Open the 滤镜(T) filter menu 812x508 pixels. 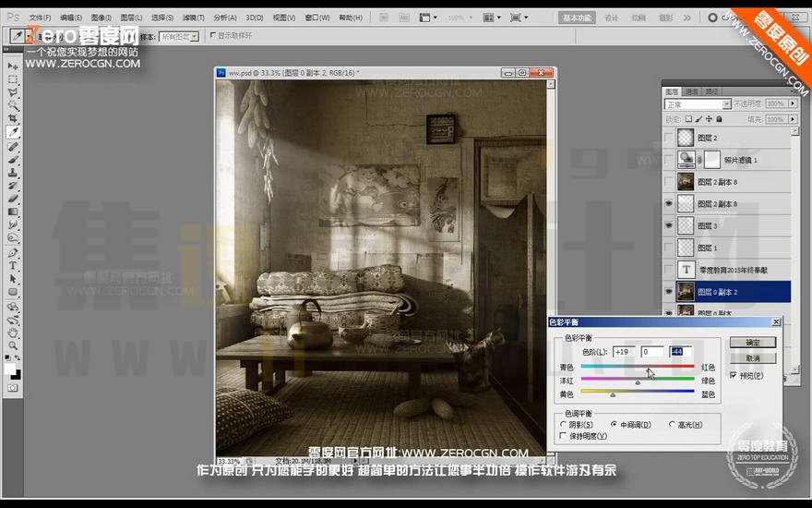[x=193, y=18]
